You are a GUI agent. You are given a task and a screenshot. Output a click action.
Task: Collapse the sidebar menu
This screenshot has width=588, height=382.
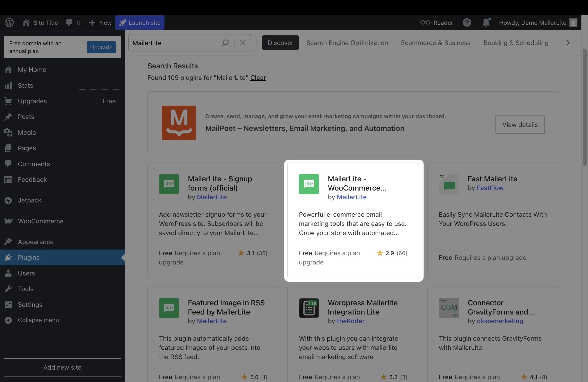38,320
